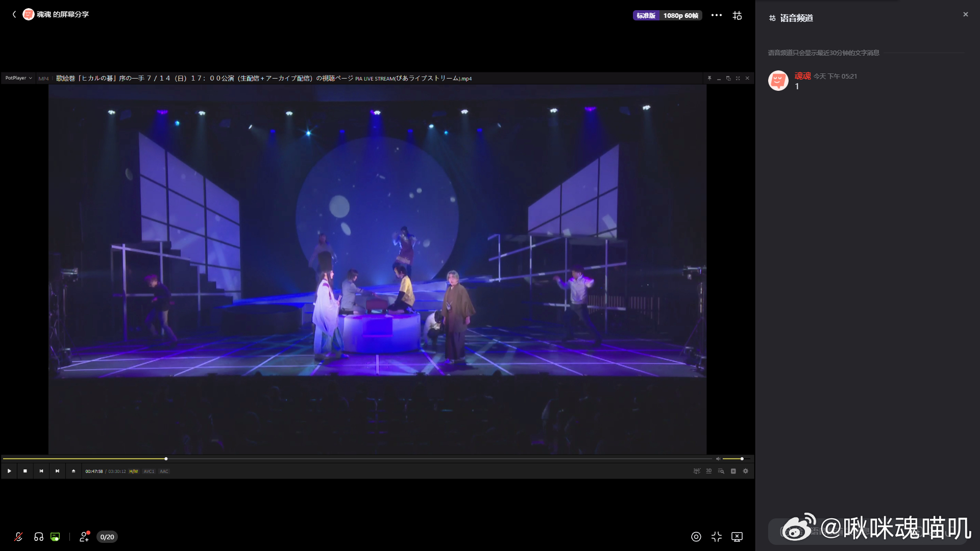This screenshot has height=551, width=980.
Task: Open the playlist search icon
Action: (721, 471)
